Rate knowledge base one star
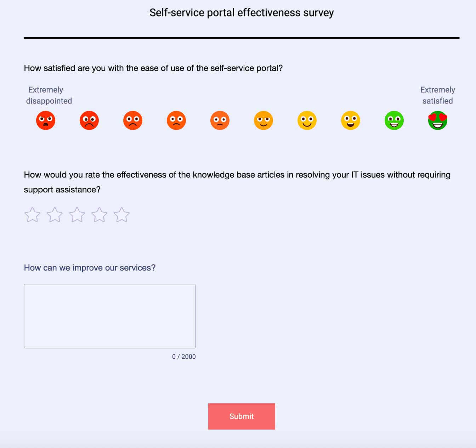The height and width of the screenshot is (448, 476). tap(33, 214)
